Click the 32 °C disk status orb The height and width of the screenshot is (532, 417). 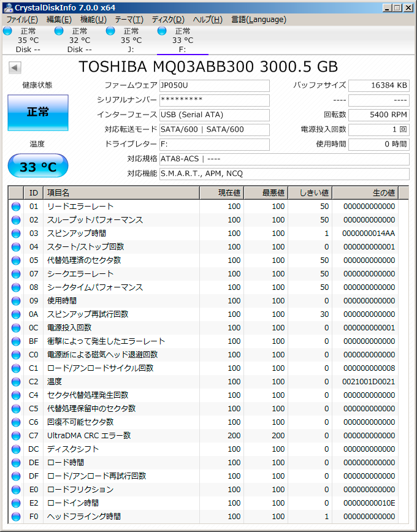[x=59, y=31]
